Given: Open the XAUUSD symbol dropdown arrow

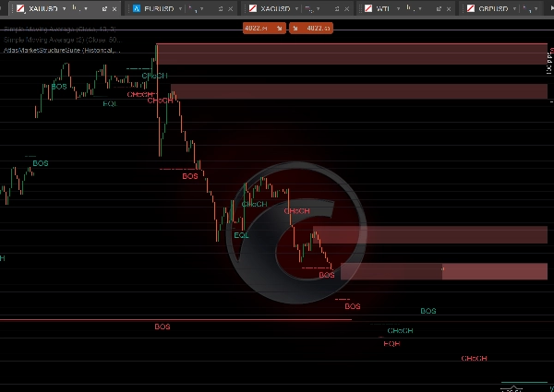Looking at the screenshot, I should [x=64, y=9].
